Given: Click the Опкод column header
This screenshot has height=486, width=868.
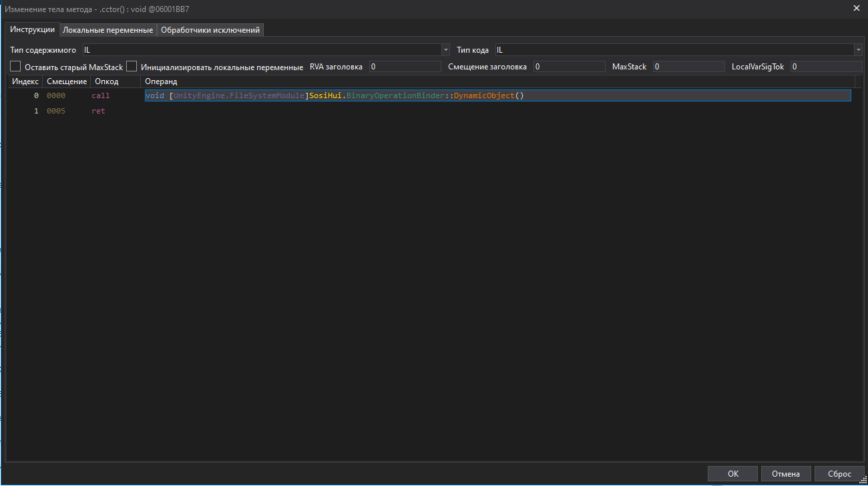Looking at the screenshot, I should click(116, 81).
